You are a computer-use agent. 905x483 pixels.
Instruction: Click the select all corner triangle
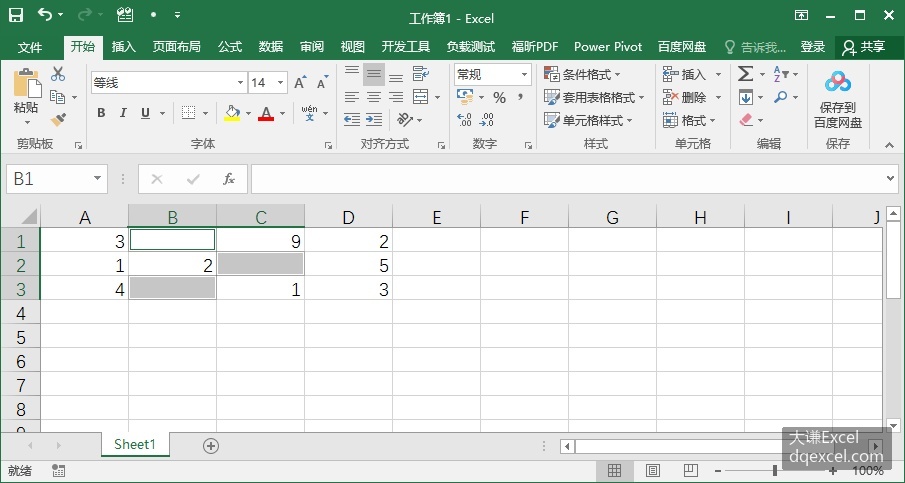[29, 216]
